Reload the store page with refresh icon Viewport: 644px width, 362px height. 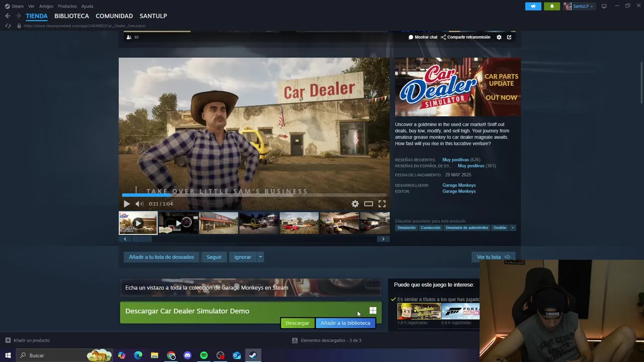coord(8,26)
